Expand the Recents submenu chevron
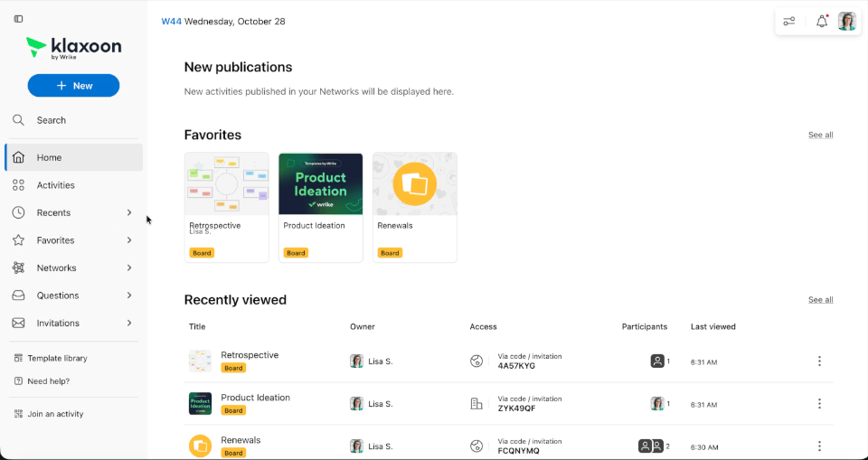The height and width of the screenshot is (460, 868). tap(129, 212)
